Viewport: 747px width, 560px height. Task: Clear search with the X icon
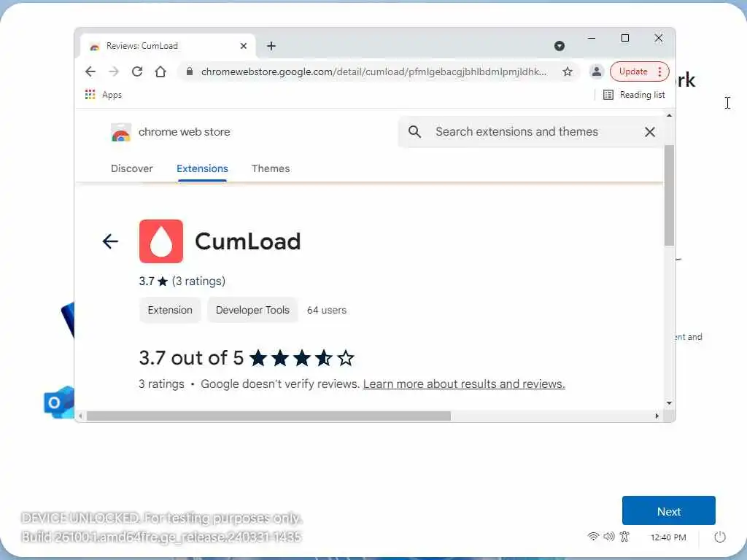coord(650,132)
